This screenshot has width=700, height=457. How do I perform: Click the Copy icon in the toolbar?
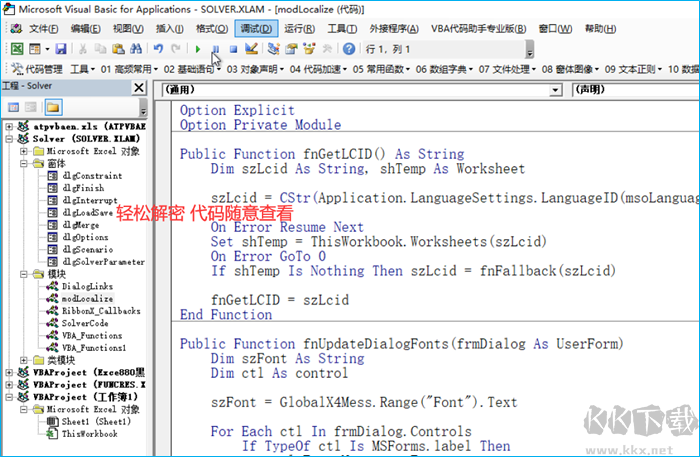pyautogui.click(x=100, y=49)
